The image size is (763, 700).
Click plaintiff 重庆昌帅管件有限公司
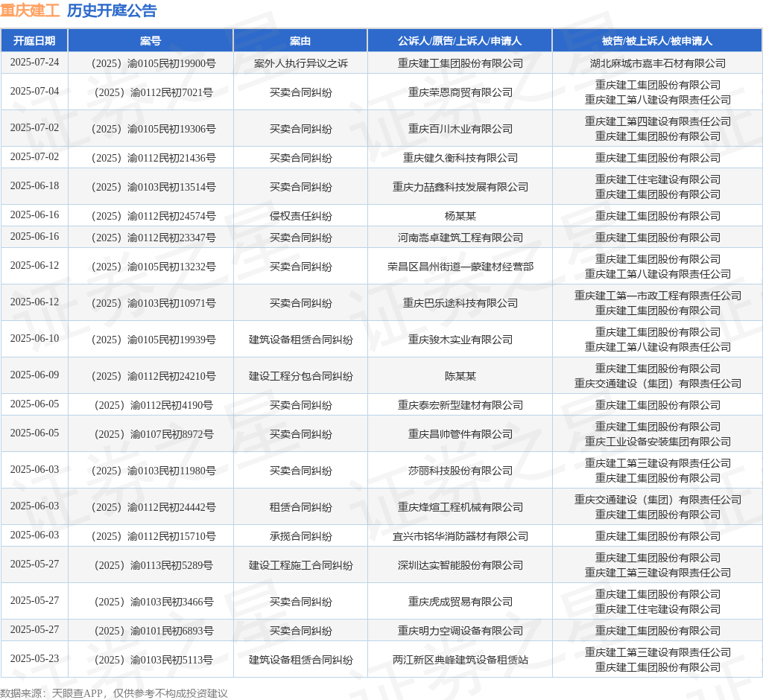(x=460, y=434)
